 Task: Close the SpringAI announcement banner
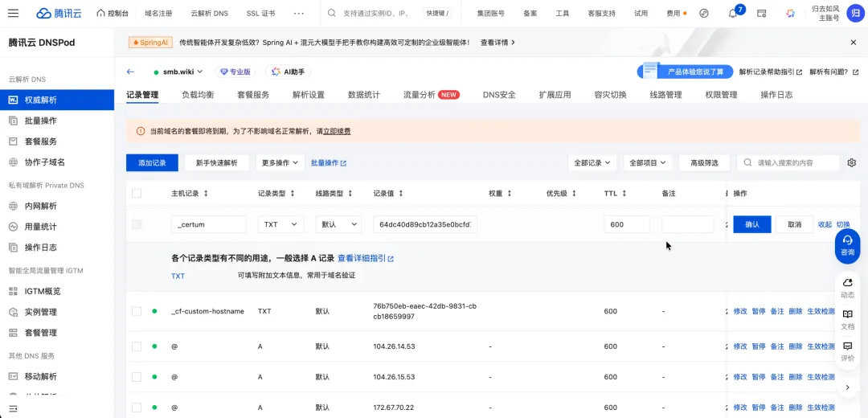coord(854,42)
